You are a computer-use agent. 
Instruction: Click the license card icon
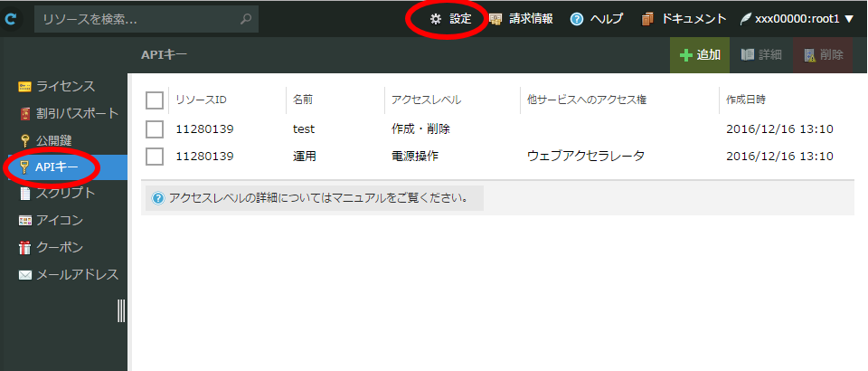[25, 87]
